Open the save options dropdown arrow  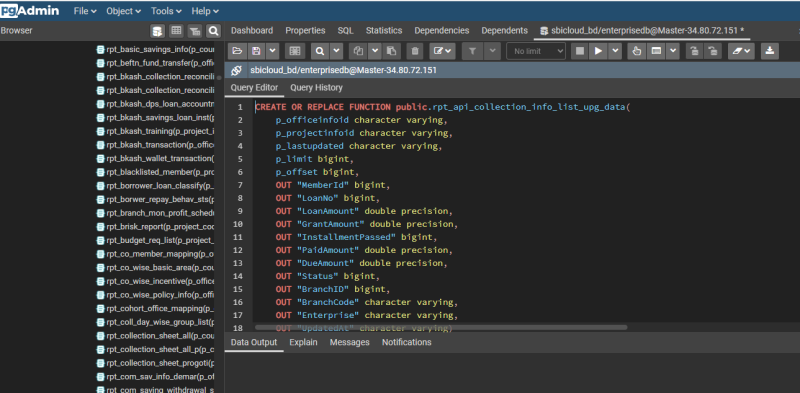pos(272,51)
